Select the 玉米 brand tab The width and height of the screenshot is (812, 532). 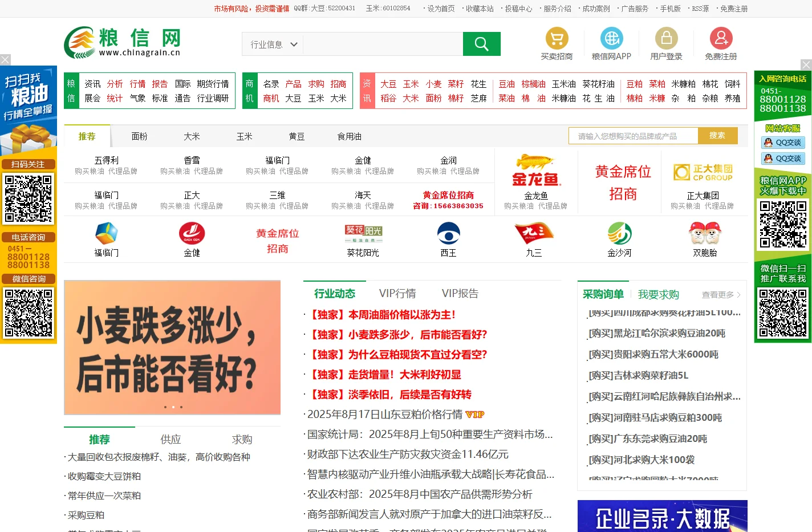[244, 136]
